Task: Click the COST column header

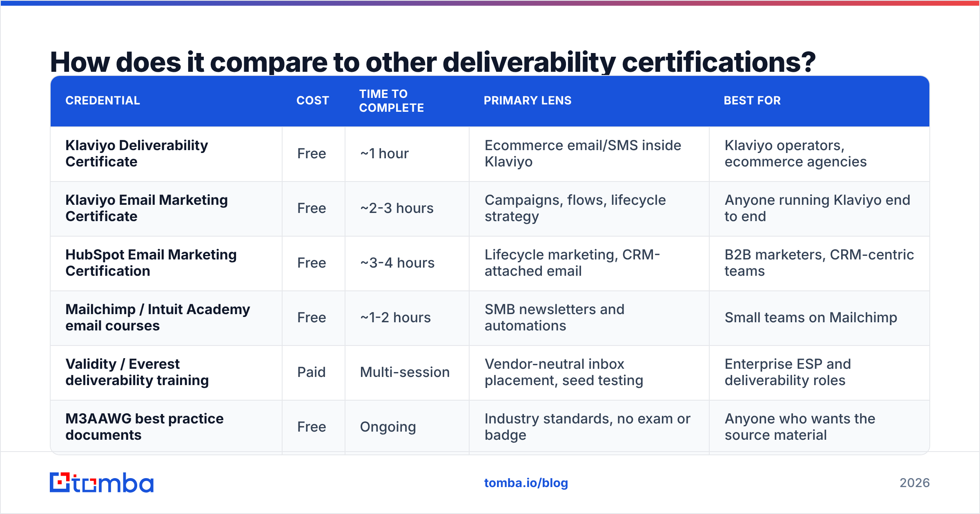Action: coord(313,100)
